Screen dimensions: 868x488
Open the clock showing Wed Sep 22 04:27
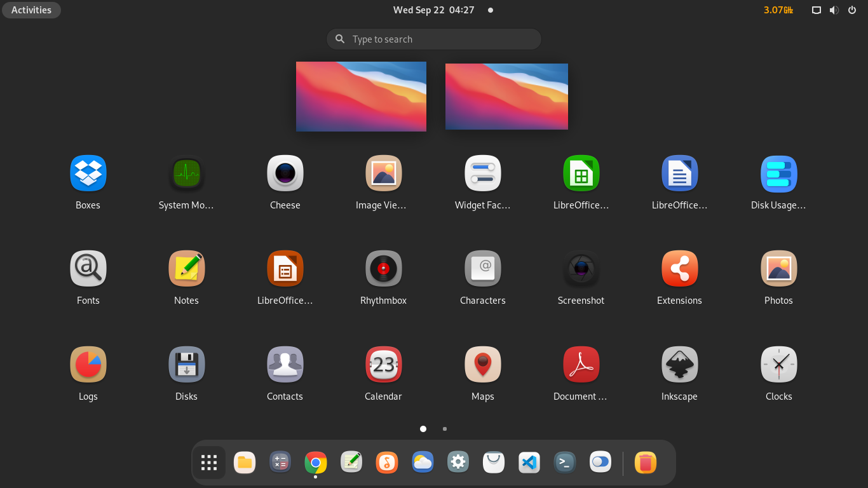(x=434, y=10)
